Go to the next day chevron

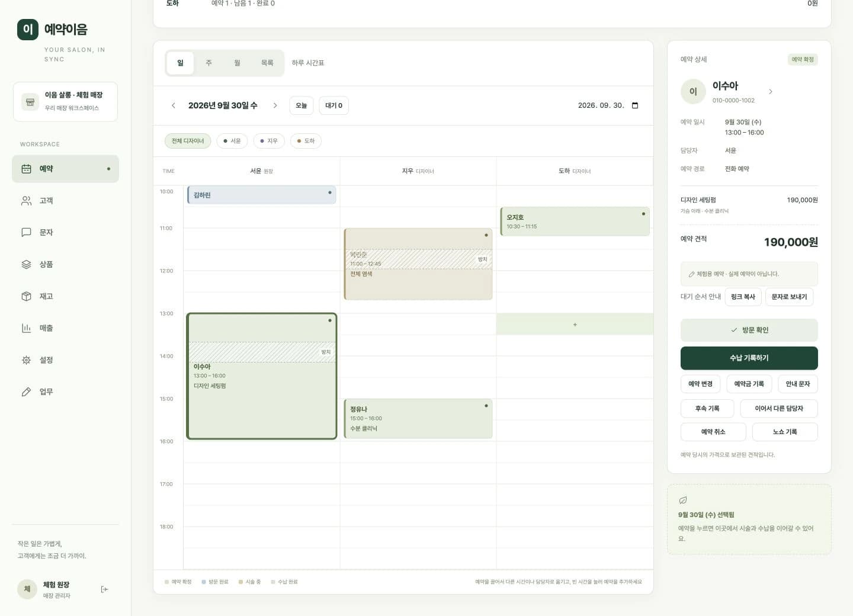[275, 105]
